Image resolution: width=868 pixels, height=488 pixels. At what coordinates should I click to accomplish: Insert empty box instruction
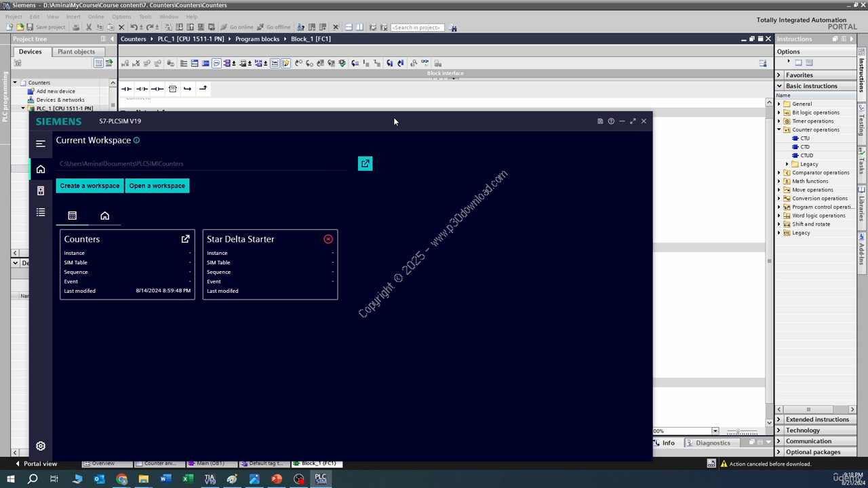(172, 89)
